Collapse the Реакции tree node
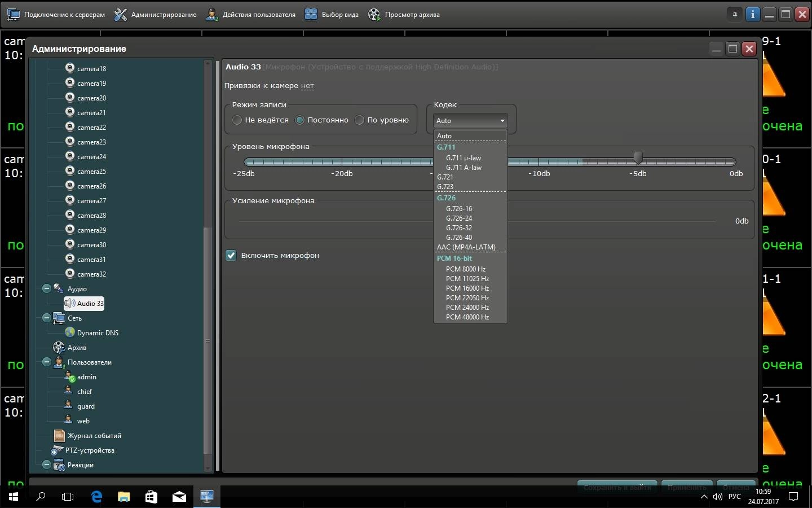The width and height of the screenshot is (812, 508). pos(47,465)
